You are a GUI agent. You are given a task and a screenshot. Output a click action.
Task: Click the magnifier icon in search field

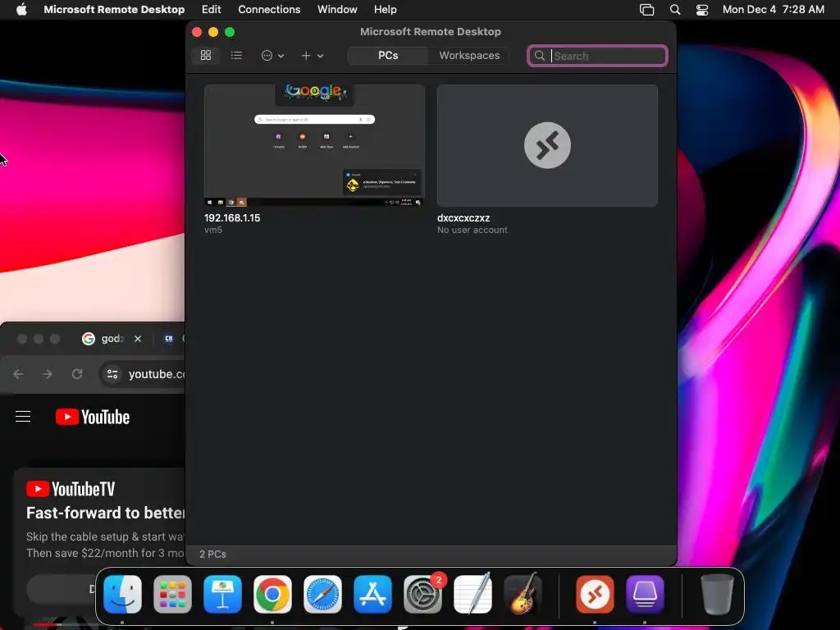coord(540,56)
